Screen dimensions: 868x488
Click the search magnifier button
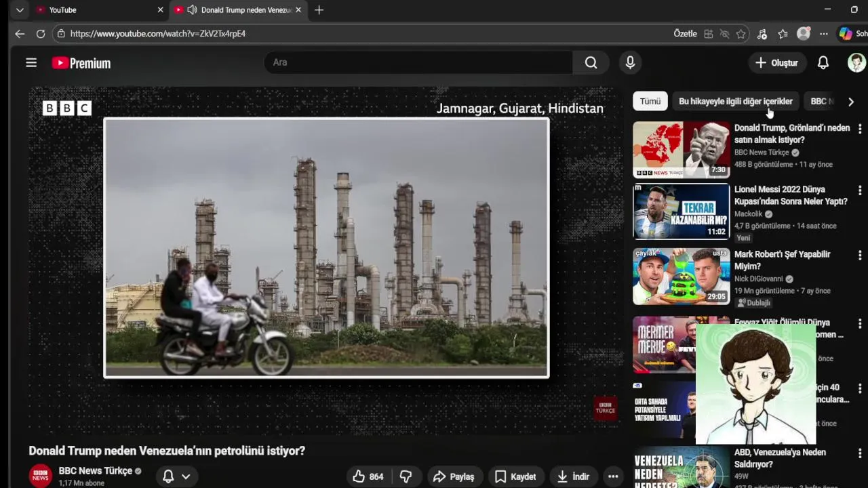[591, 62]
